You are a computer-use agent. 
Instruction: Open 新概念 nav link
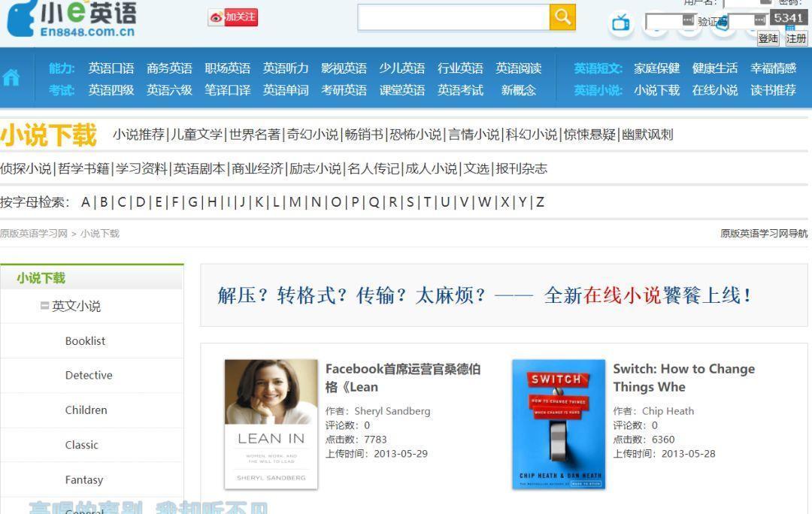click(518, 90)
